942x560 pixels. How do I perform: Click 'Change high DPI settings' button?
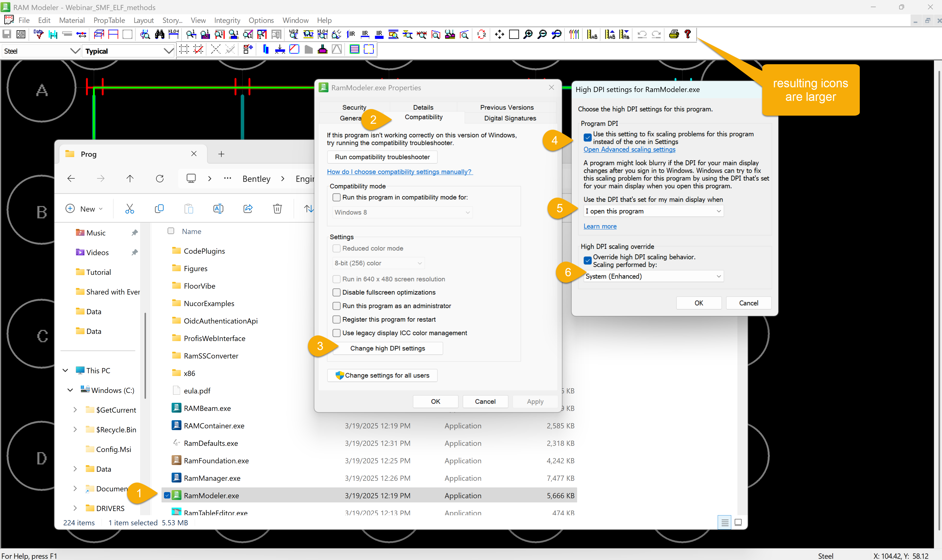pos(388,348)
